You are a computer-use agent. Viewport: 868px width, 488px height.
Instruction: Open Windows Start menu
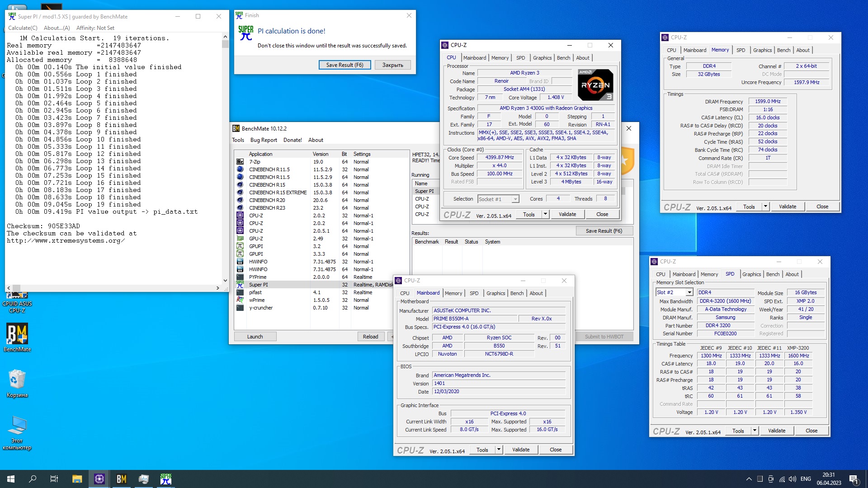pyautogui.click(x=11, y=479)
